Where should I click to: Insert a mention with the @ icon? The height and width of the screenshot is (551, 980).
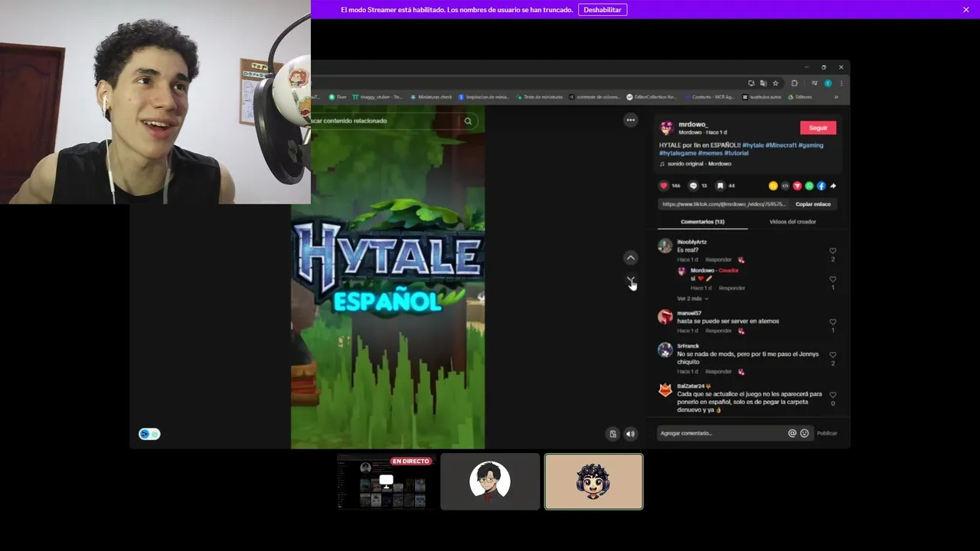(792, 433)
